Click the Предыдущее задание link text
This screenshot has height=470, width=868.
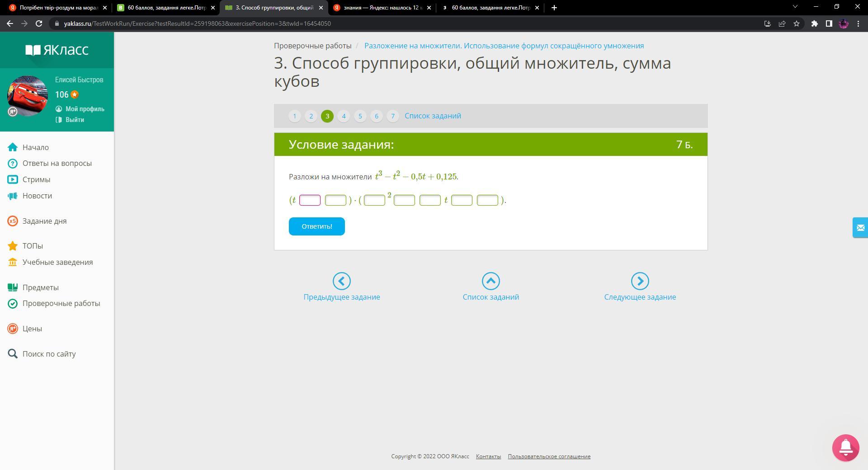[342, 297]
